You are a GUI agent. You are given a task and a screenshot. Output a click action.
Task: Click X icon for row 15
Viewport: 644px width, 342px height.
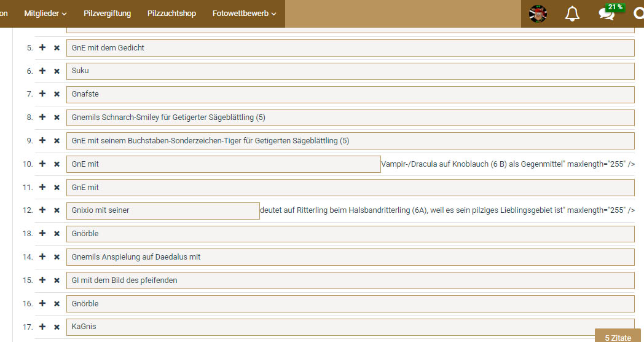click(57, 280)
